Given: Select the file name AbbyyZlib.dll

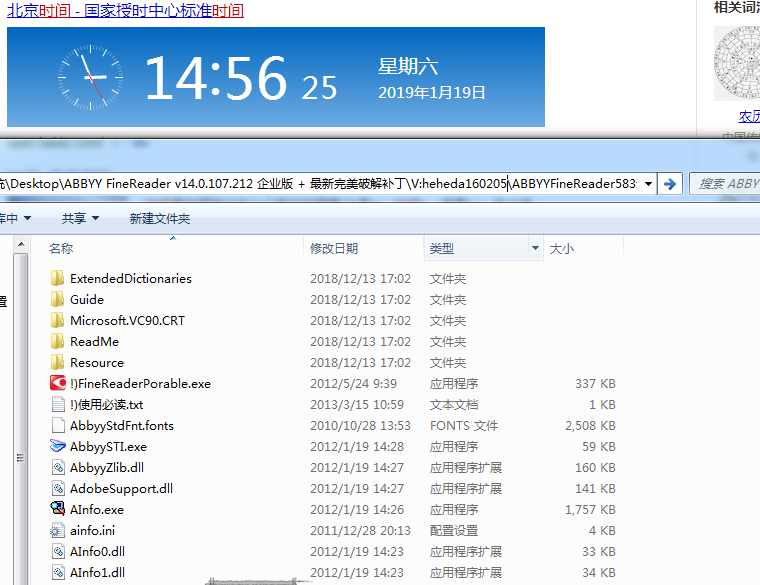Looking at the screenshot, I should tap(107, 468).
